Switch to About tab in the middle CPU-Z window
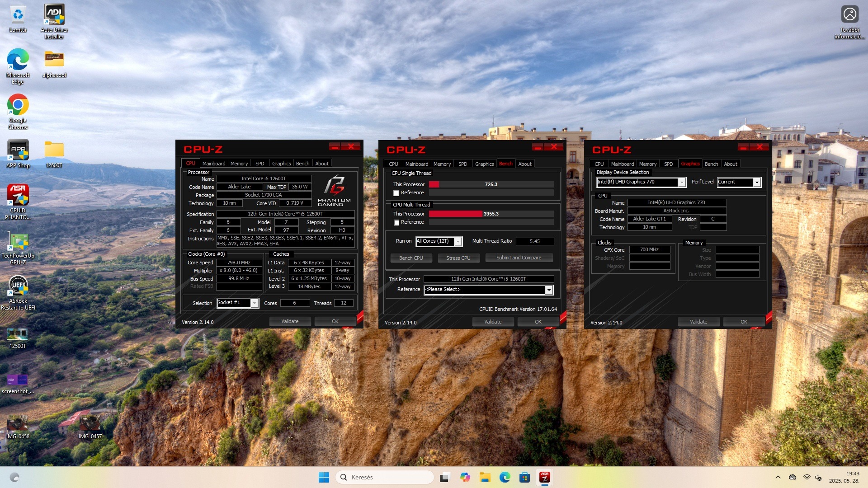Viewport: 868px width, 488px height. 525,164
